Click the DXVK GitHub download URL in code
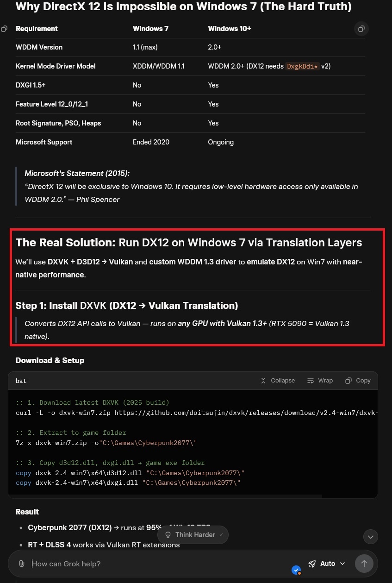This screenshot has width=392, height=583. (x=245, y=413)
